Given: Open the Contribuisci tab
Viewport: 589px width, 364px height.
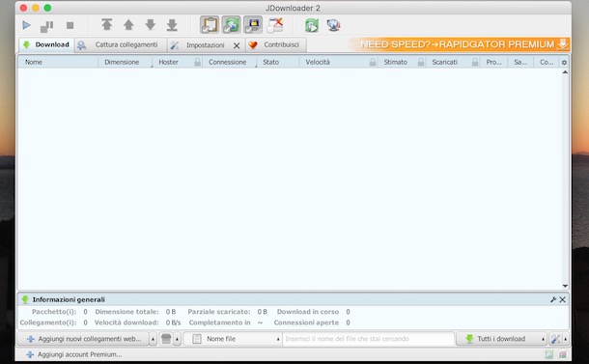Looking at the screenshot, I should 276,44.
